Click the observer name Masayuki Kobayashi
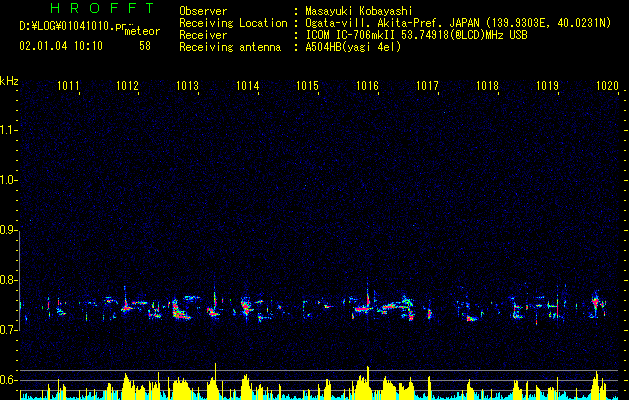Viewport: 629px width, 400px height. pos(359,11)
